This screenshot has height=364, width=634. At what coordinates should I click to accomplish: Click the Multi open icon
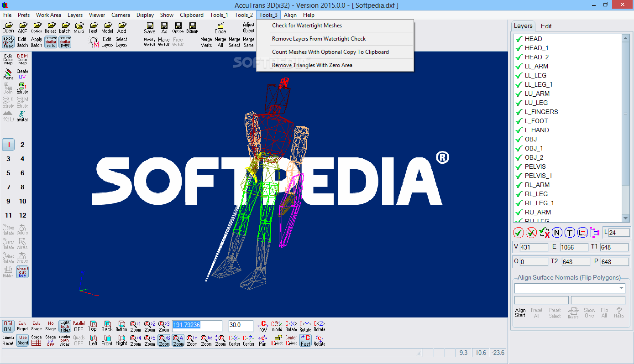79,28
